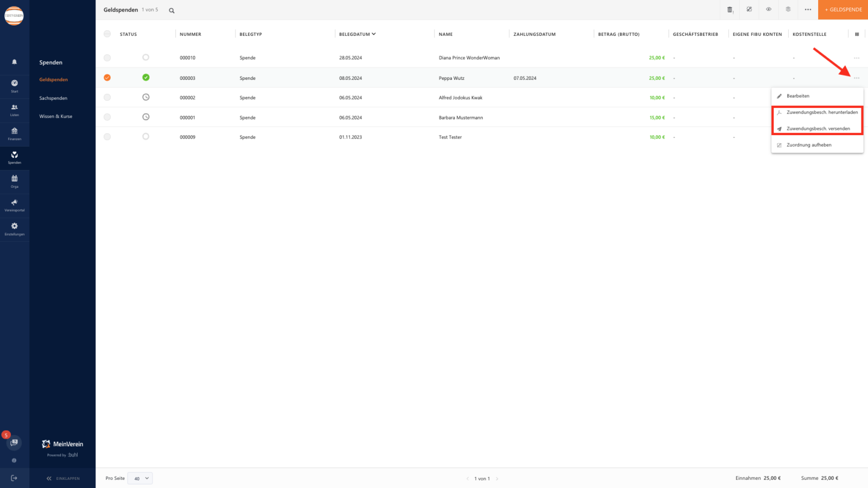
Task: Click name Barbara Mustermann
Action: pos(461,118)
